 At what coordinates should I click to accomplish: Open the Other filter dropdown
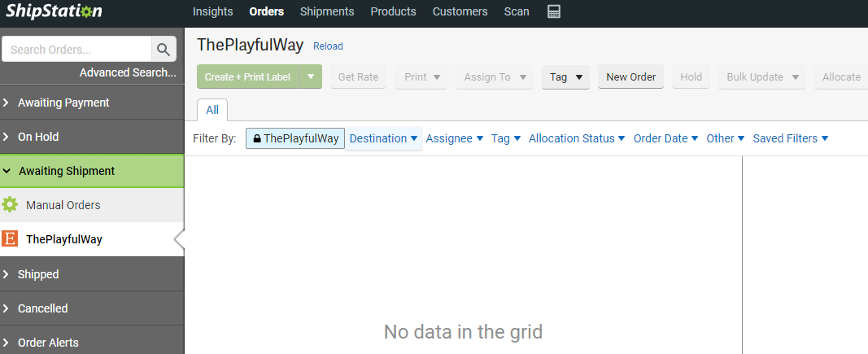point(726,138)
